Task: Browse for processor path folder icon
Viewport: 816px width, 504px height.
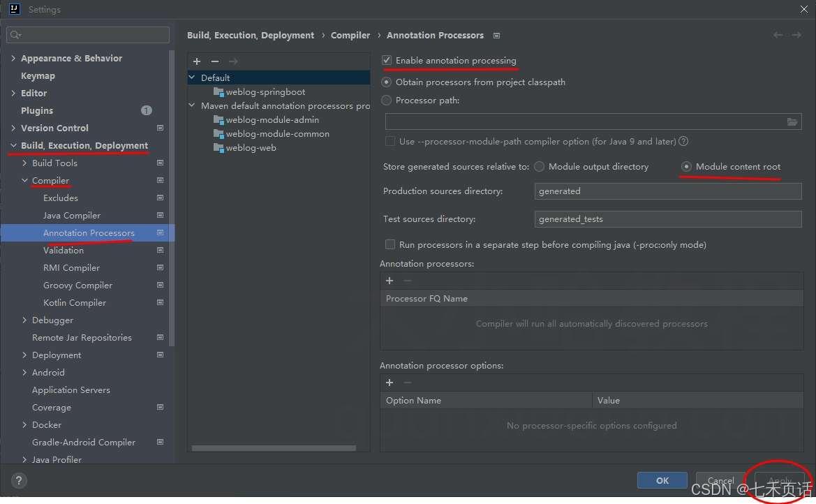Action: click(x=792, y=122)
